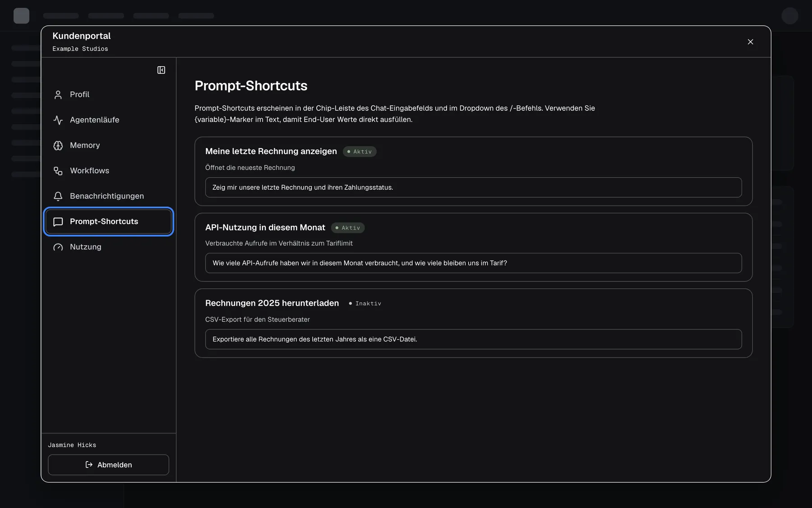Click the prompt field 'Zeig mir unsere letzte Rechnung'

[x=473, y=187]
